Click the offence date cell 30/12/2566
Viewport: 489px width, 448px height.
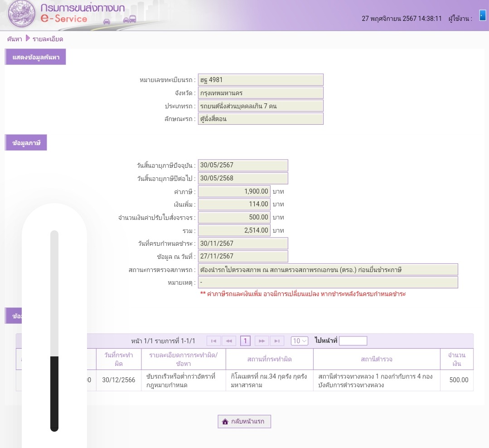point(119,380)
